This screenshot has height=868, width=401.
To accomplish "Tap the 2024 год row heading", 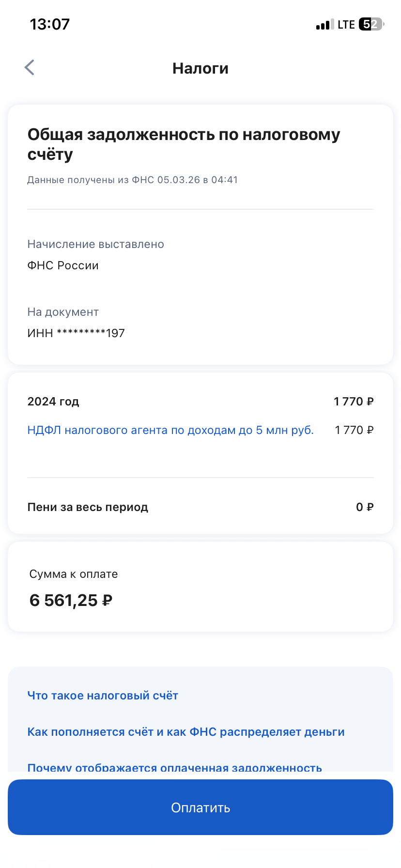I will [x=53, y=402].
